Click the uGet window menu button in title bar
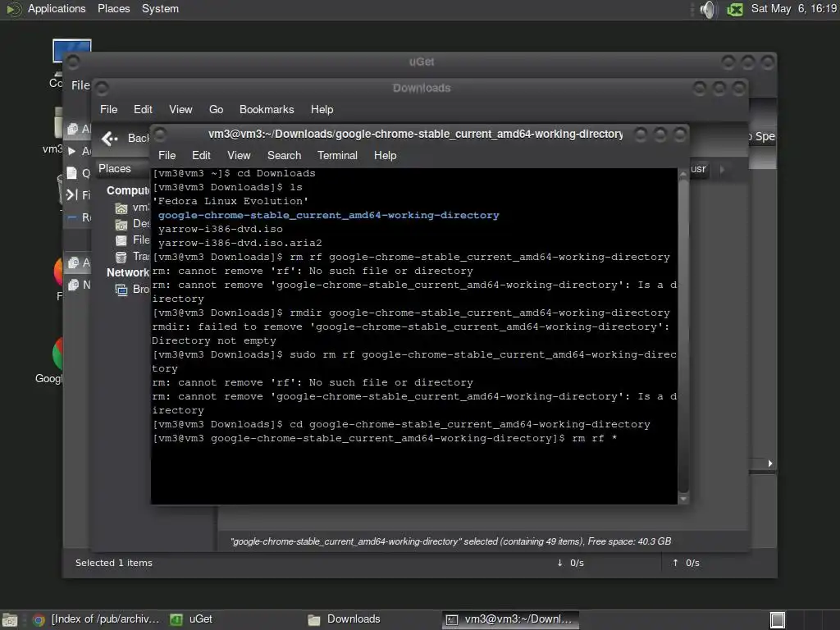Viewport: 840px width, 630px height. click(73, 62)
